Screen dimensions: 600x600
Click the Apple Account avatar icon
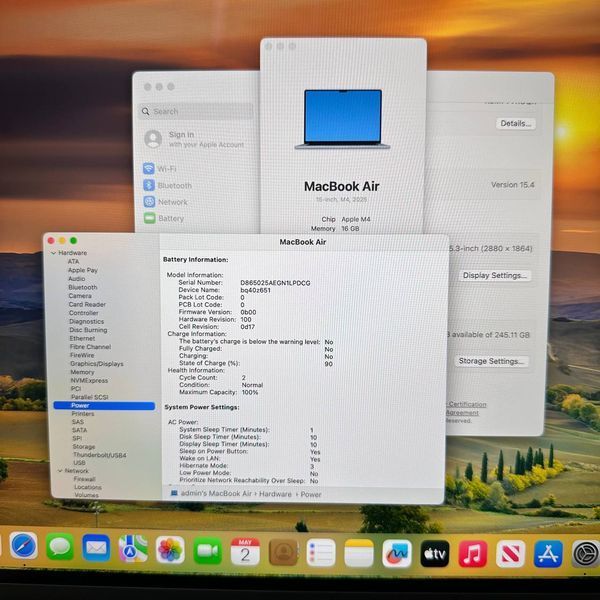pyautogui.click(x=153, y=139)
